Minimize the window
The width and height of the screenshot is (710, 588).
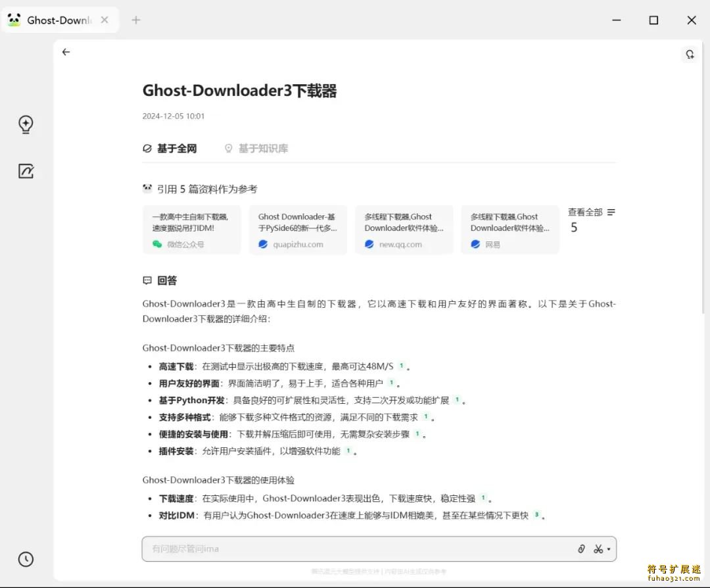[x=616, y=20]
